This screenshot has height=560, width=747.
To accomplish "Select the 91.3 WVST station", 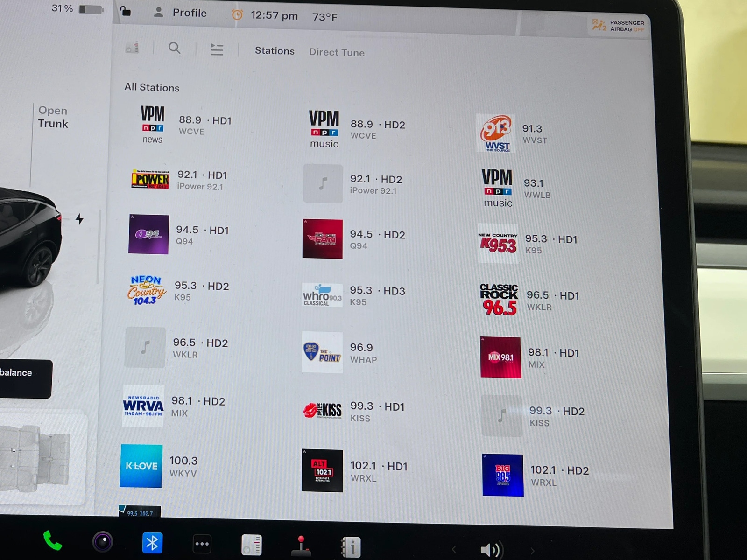I will pyautogui.click(x=512, y=133).
